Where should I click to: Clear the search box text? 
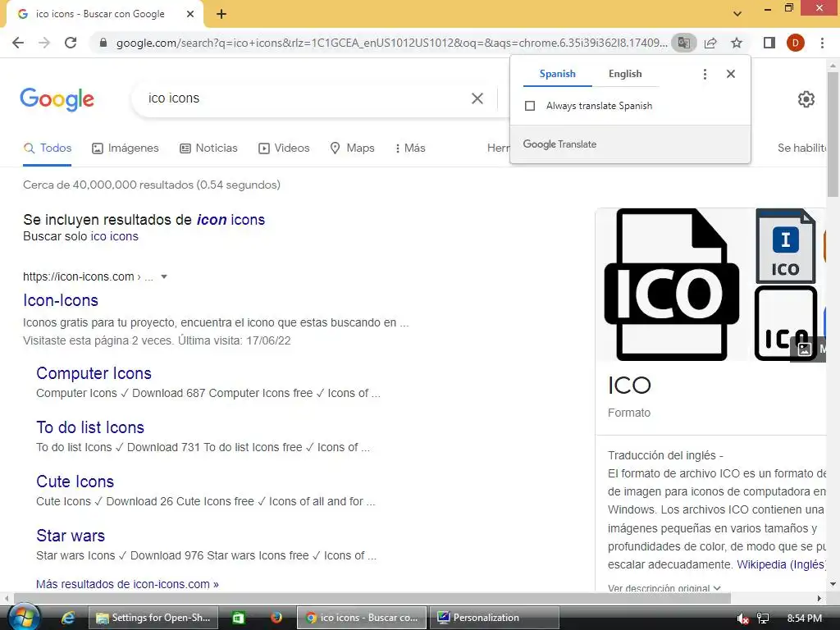pos(477,98)
